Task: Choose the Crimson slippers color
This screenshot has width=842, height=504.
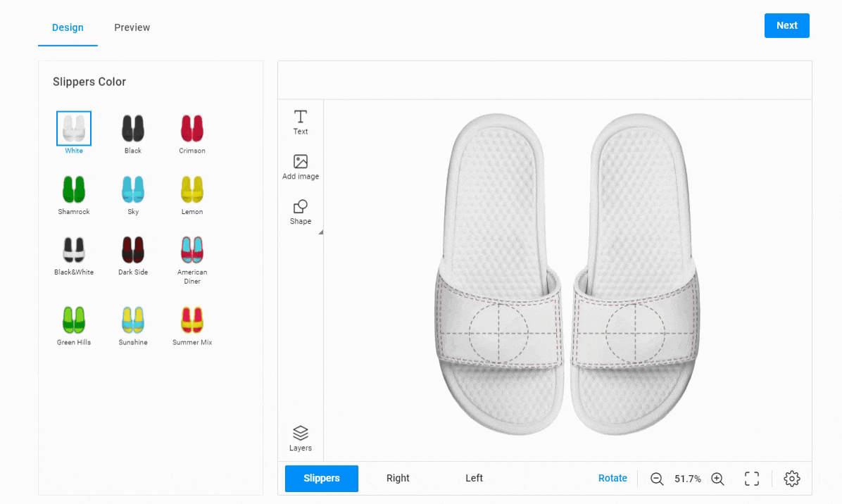Action: pyautogui.click(x=191, y=134)
